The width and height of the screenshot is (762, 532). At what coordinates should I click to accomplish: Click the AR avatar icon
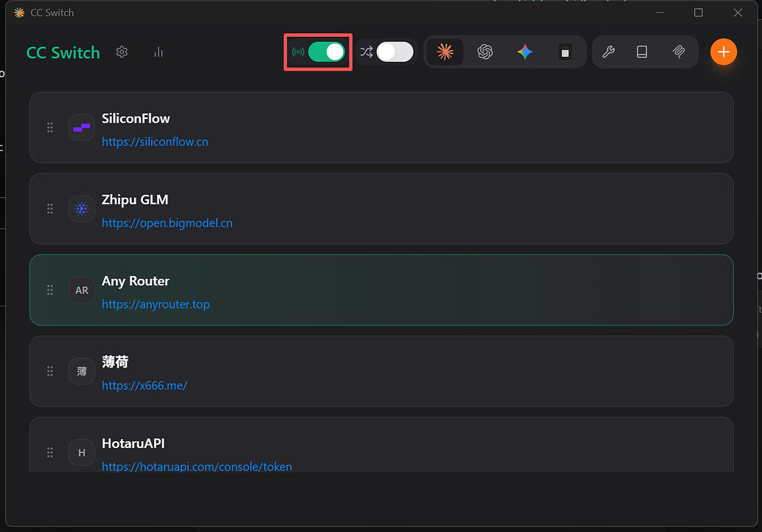click(x=82, y=290)
